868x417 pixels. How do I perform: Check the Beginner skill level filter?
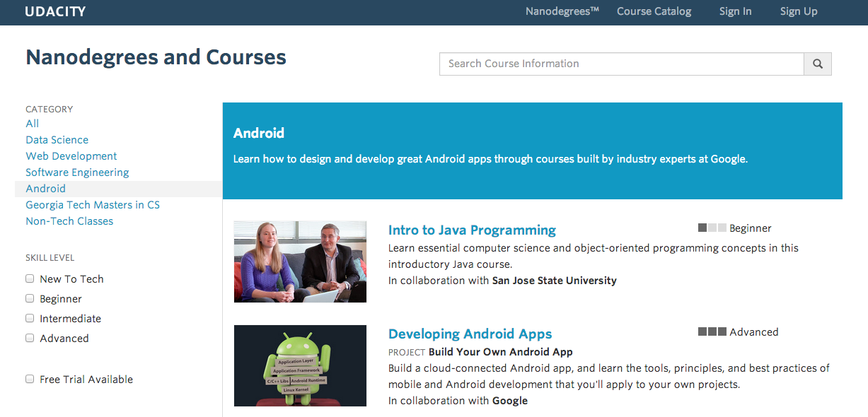[30, 298]
